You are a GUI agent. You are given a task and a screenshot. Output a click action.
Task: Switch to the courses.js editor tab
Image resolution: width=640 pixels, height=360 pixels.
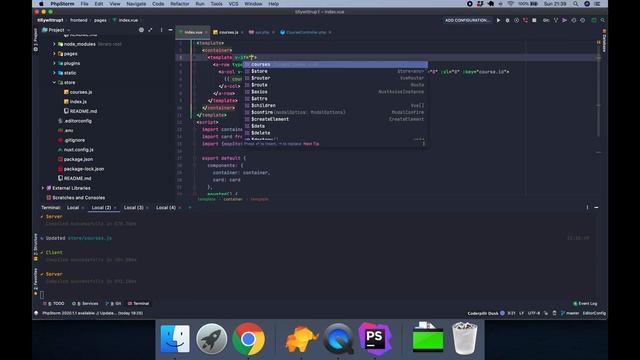228,32
